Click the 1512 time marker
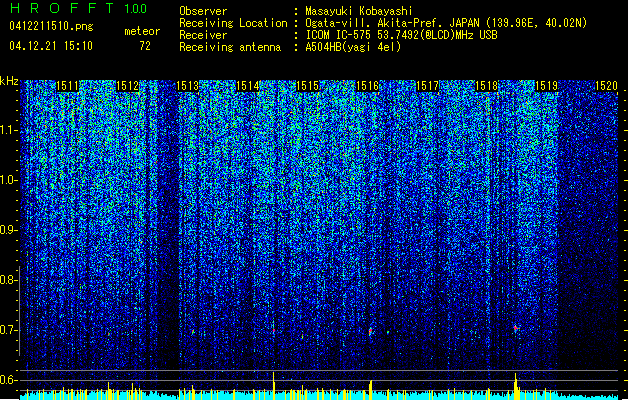 (x=127, y=86)
